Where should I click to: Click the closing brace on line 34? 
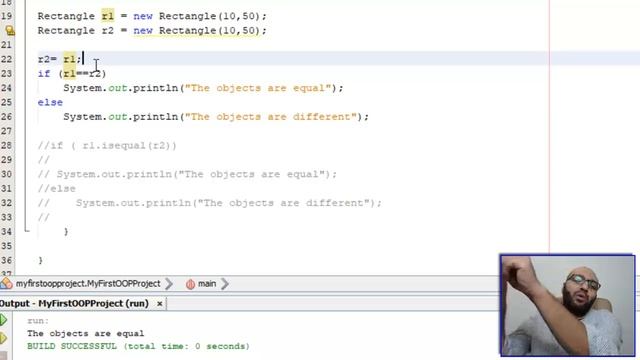pos(66,232)
